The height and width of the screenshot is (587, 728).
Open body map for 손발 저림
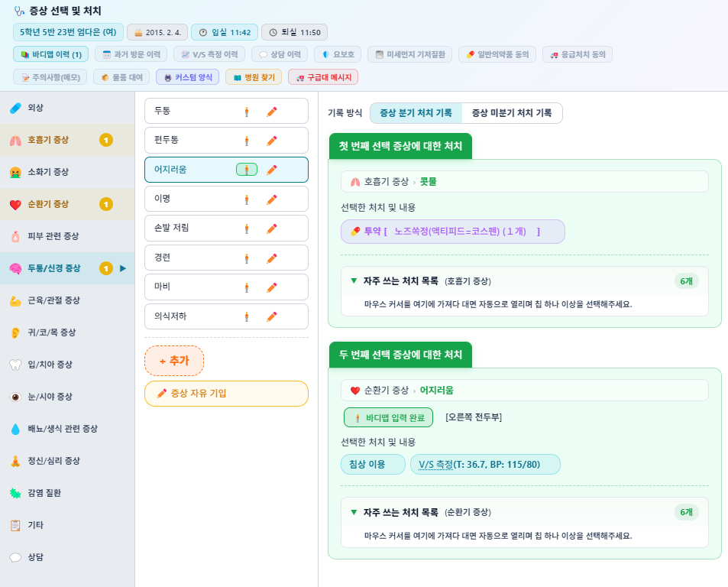(247, 229)
